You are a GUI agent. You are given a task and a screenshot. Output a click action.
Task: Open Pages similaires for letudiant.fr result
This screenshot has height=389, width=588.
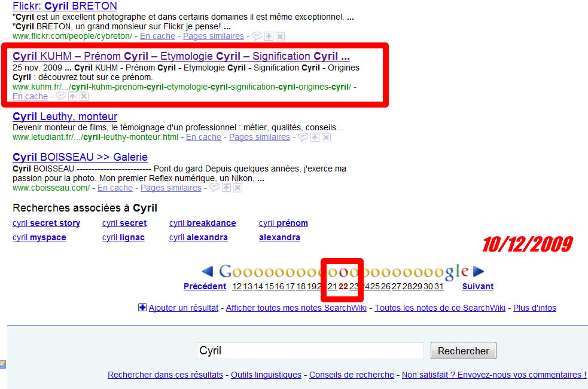click(260, 137)
